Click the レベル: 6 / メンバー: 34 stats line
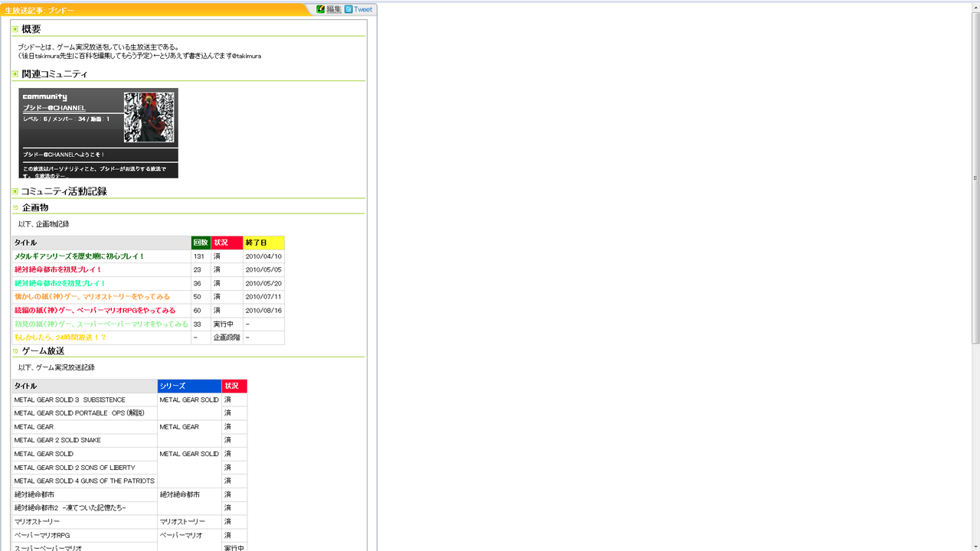Image resolution: width=980 pixels, height=551 pixels. pos(66,119)
